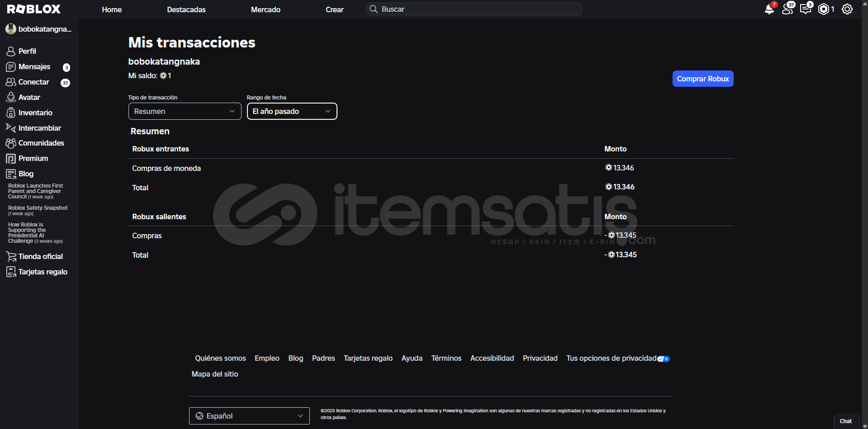
Task: Open Tus opciones de privacidad link
Action: tap(612, 358)
